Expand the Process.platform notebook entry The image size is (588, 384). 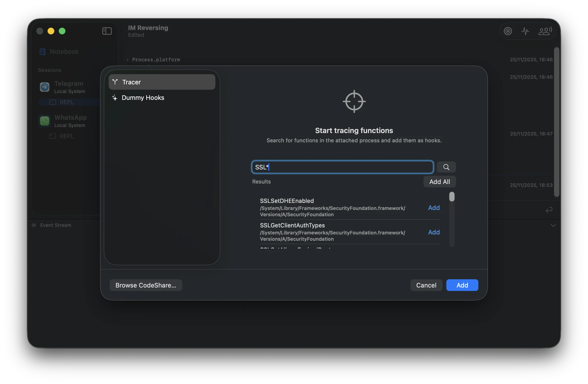click(x=128, y=59)
